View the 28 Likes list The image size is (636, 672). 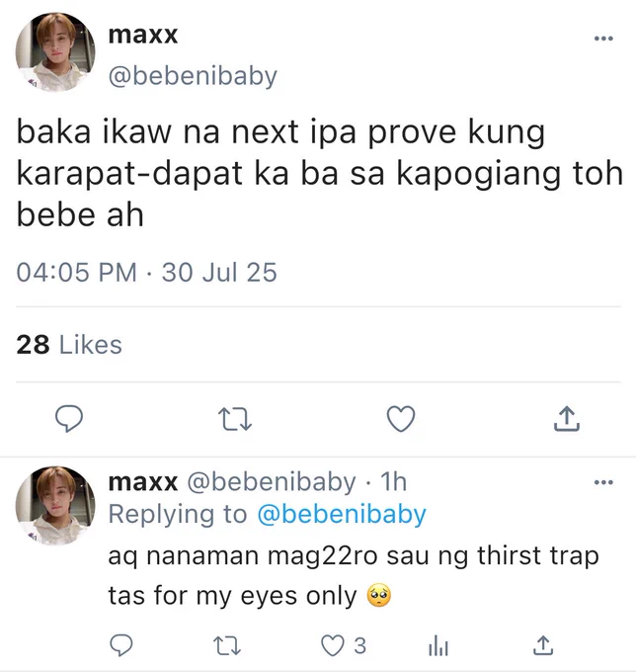[x=69, y=345]
